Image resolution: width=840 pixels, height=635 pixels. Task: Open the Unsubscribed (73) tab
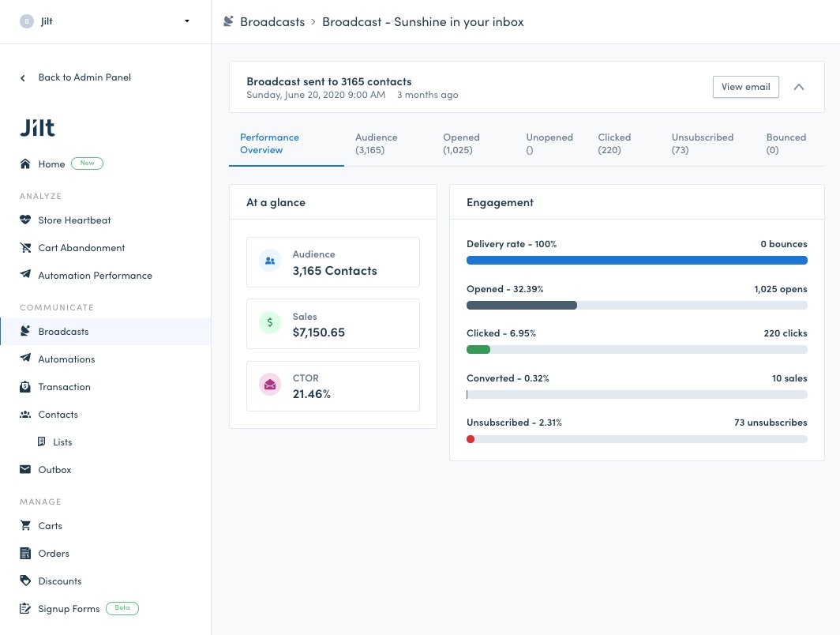(x=703, y=144)
